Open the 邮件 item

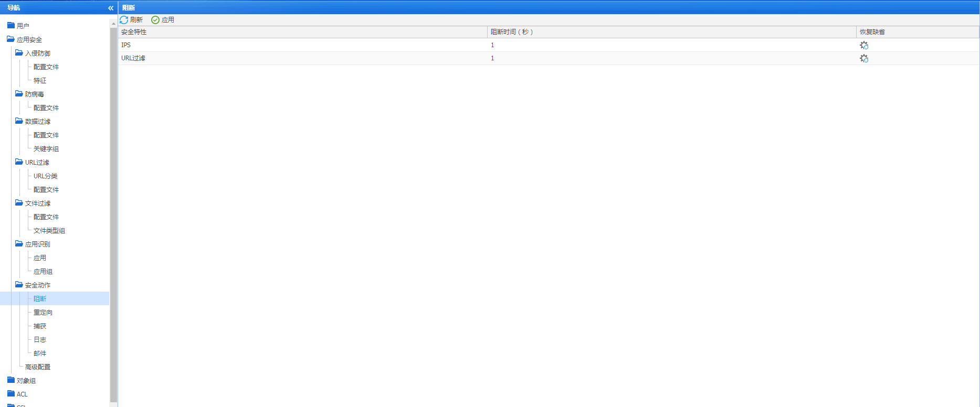pos(40,354)
